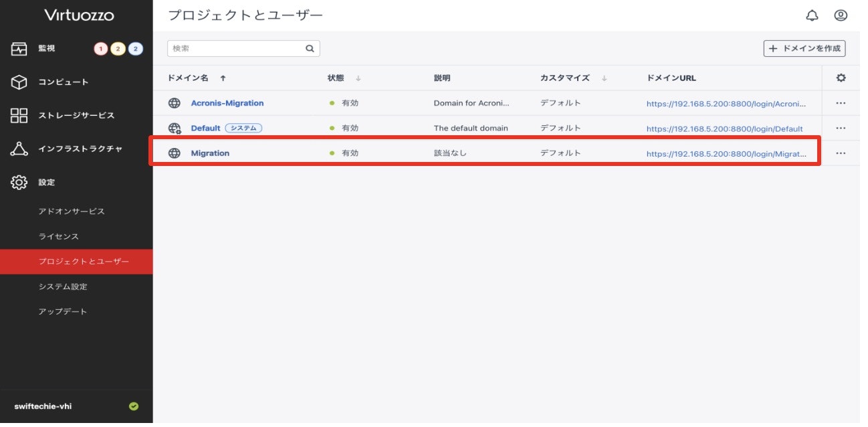The height and width of the screenshot is (427, 868).
Task: Click 'The default domain' description cell
Action: point(471,128)
